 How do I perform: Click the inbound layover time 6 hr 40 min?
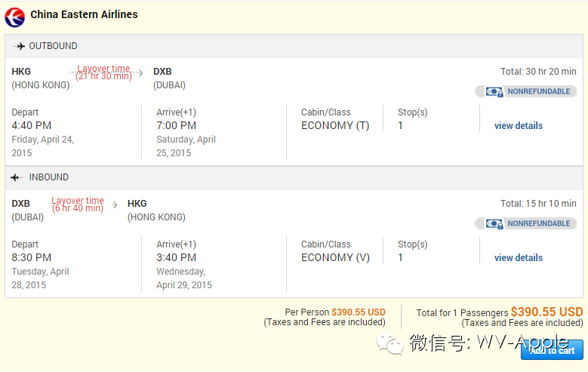[78, 204]
